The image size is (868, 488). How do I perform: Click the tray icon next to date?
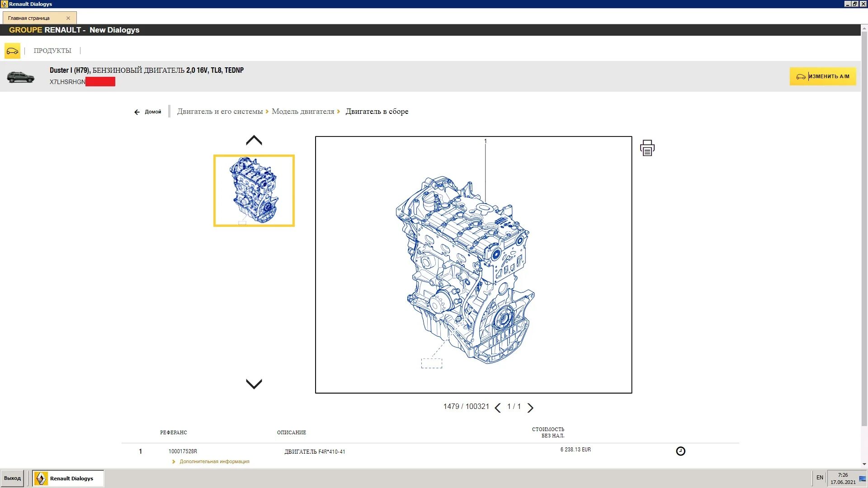click(x=863, y=479)
